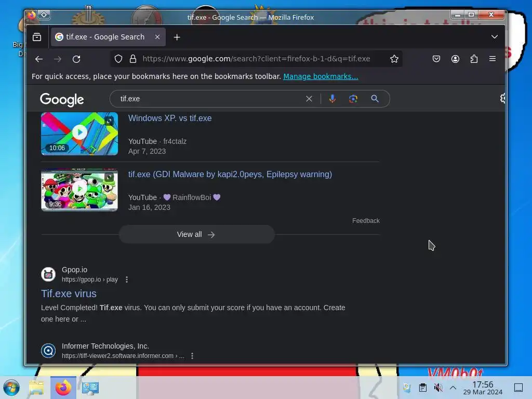Click the show desktop button
The width and height of the screenshot is (532, 399).
point(518,388)
